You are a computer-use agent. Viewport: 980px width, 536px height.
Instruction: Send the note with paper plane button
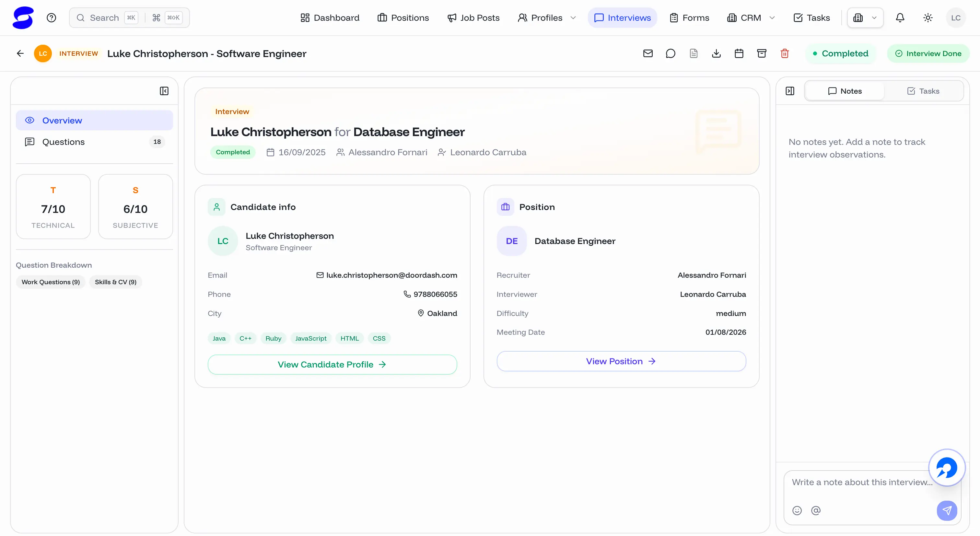coord(947,510)
